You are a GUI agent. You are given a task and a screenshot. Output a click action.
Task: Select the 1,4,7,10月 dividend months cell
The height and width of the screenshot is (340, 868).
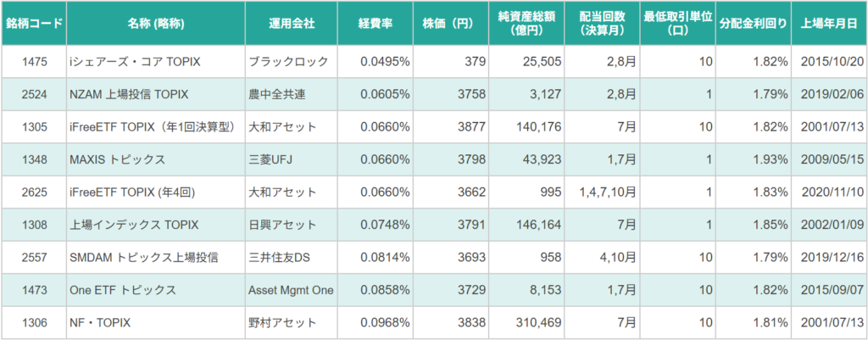pyautogui.click(x=606, y=192)
